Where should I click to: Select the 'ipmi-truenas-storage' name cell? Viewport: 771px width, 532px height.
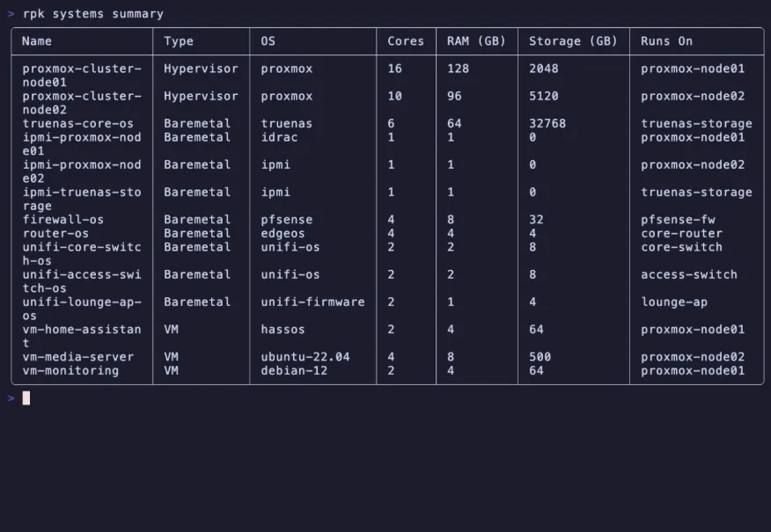pos(82,199)
